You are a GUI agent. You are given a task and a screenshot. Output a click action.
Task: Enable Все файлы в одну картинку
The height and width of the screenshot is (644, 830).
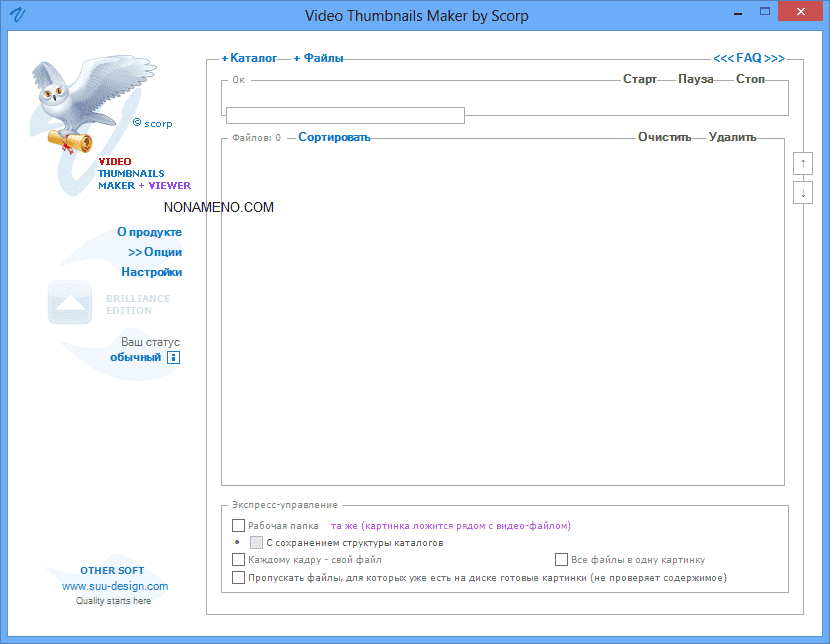(x=561, y=560)
